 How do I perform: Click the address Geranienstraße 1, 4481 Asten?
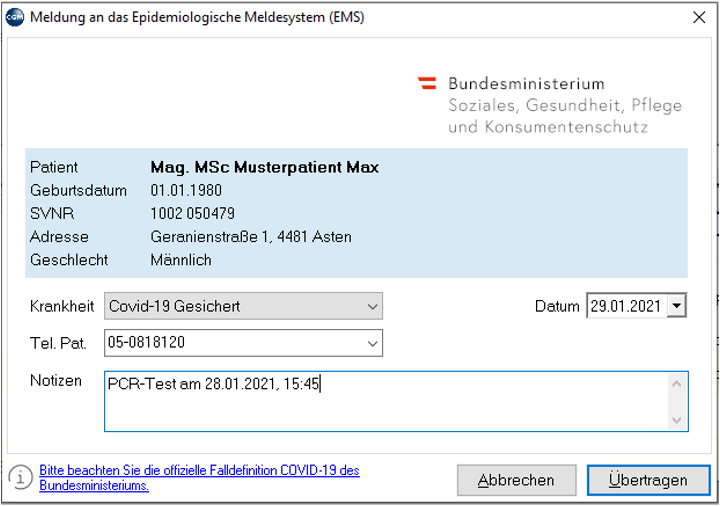251,237
